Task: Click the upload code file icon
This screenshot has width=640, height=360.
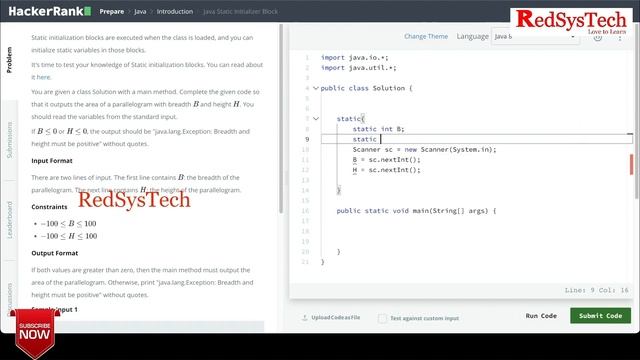Action: point(304,317)
